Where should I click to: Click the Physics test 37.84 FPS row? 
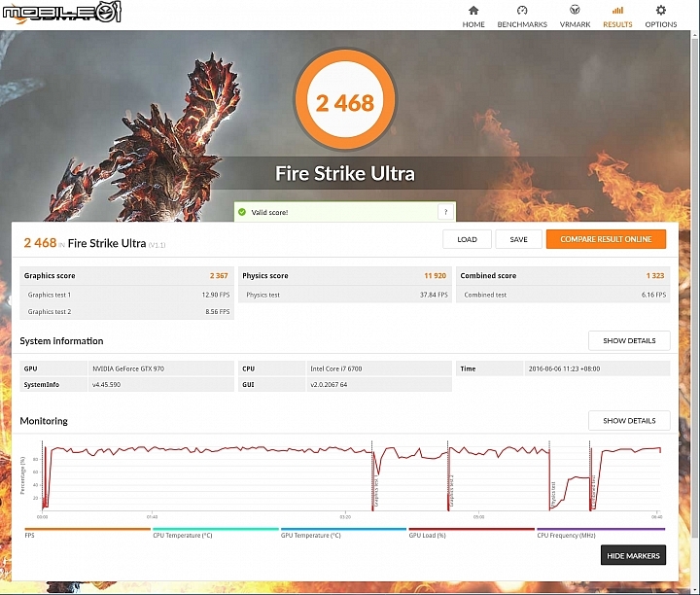click(x=344, y=295)
